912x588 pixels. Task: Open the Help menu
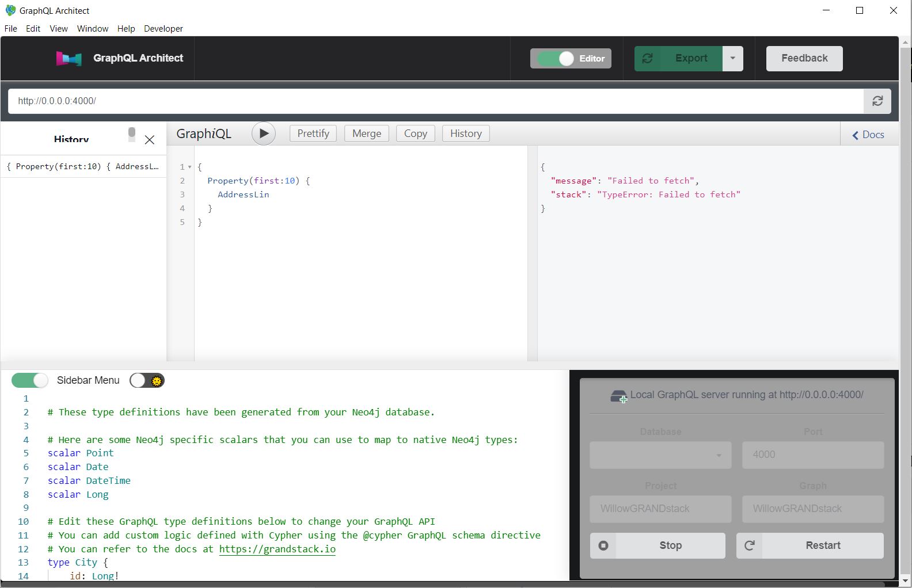pyautogui.click(x=126, y=29)
